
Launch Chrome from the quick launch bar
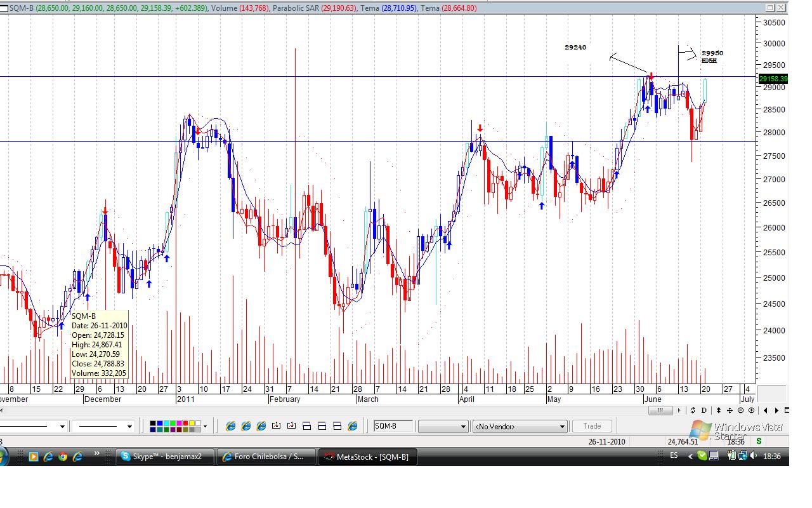63,456
